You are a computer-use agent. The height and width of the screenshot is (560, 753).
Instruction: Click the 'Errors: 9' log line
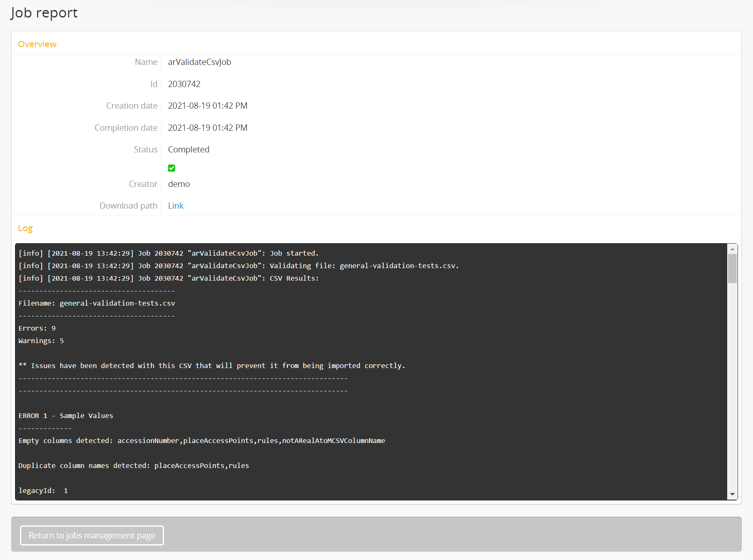[37, 328]
